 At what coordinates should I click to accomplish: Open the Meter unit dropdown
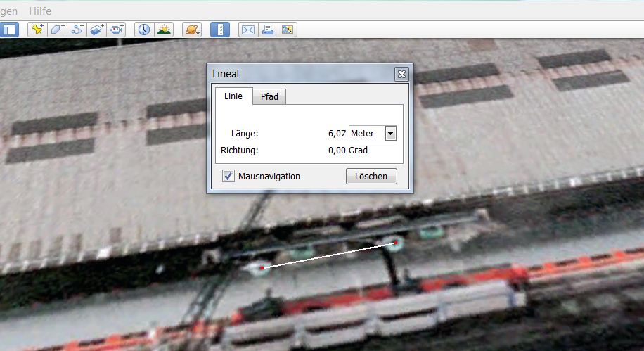click(390, 133)
